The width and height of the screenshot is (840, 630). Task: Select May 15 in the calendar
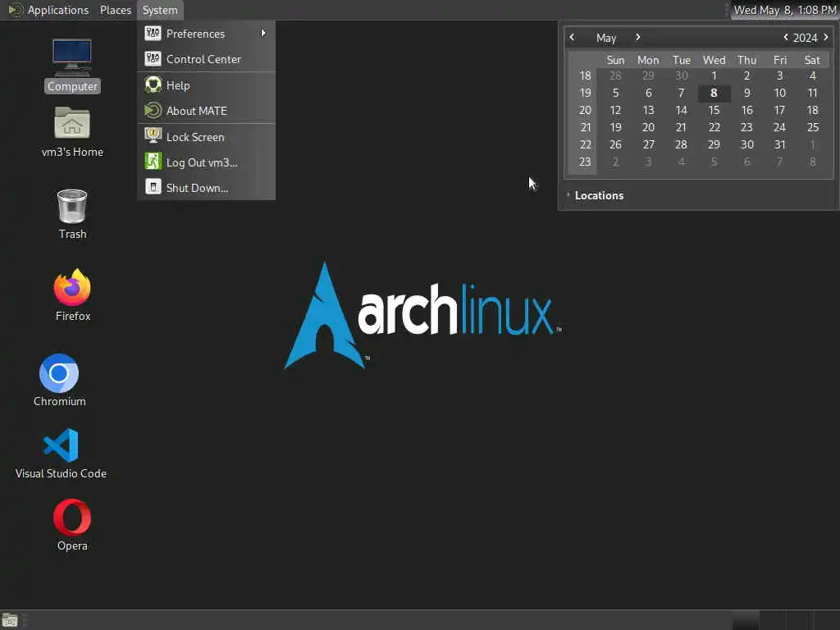point(714,110)
